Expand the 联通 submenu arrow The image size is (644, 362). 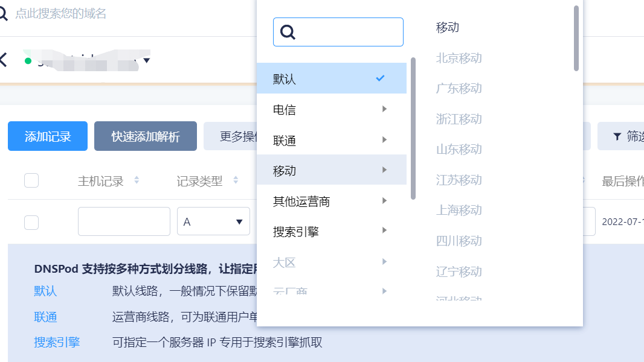[x=384, y=140]
